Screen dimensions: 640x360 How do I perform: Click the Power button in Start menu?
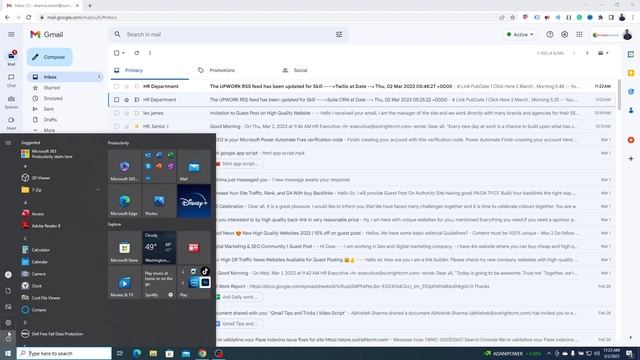[8, 338]
